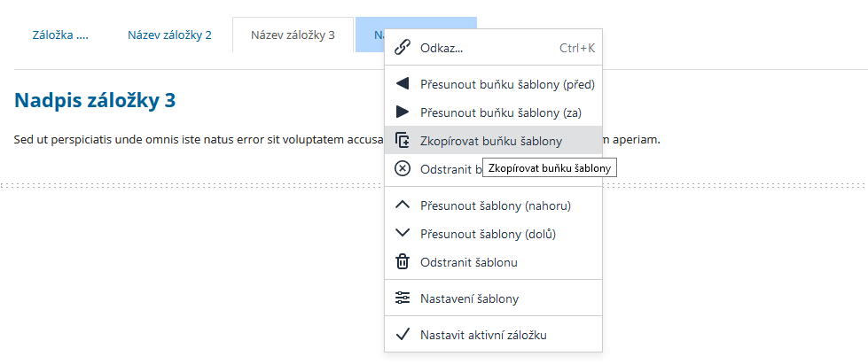Open Nastavení šablony menu entry
The height and width of the screenshot is (364, 868).
tap(469, 298)
